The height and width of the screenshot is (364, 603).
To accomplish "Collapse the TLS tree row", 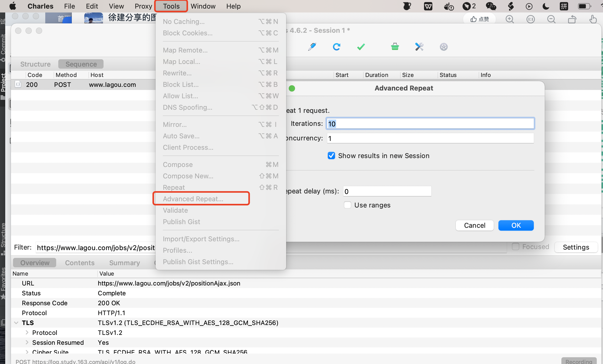I will 16,323.
